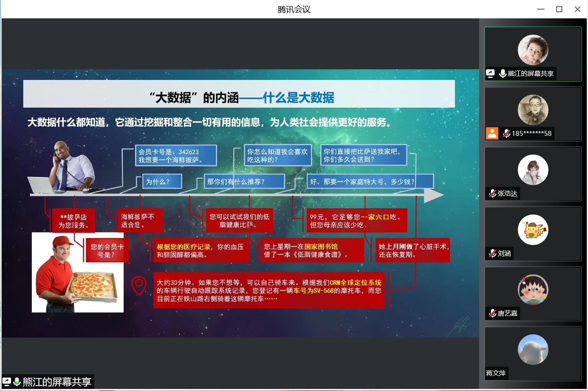Click the 熊江的屏幕共享 label at bottom left

(57, 382)
